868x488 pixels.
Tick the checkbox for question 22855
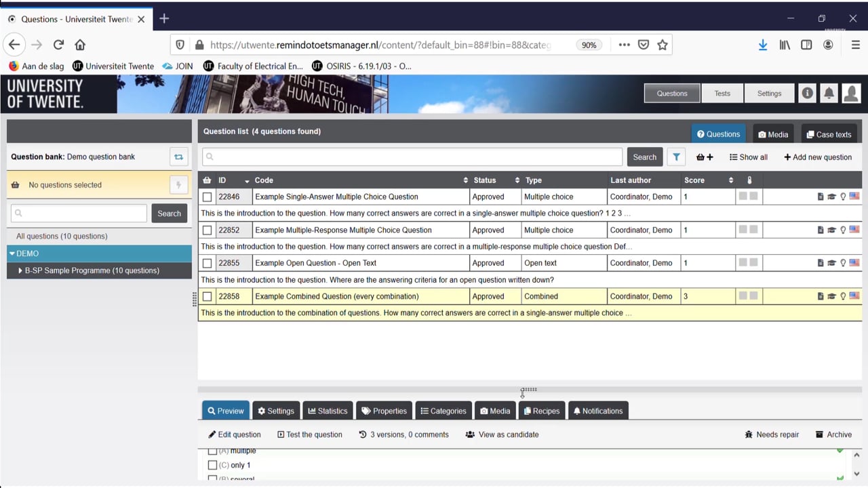tap(207, 264)
